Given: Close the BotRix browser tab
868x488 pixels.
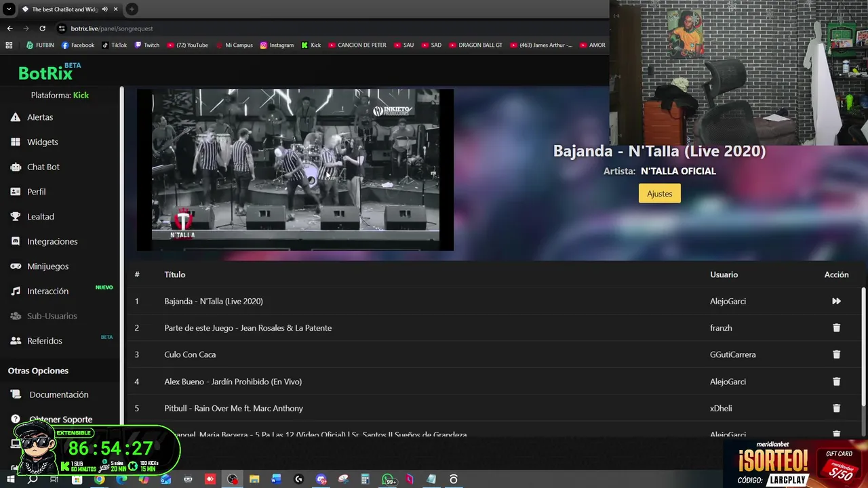Looking at the screenshot, I should [116, 9].
